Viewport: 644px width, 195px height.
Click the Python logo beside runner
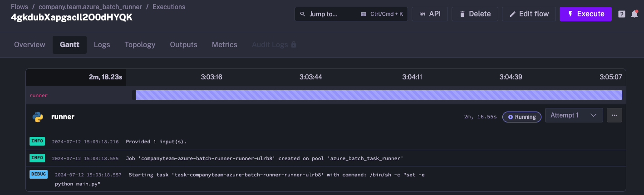(x=38, y=117)
